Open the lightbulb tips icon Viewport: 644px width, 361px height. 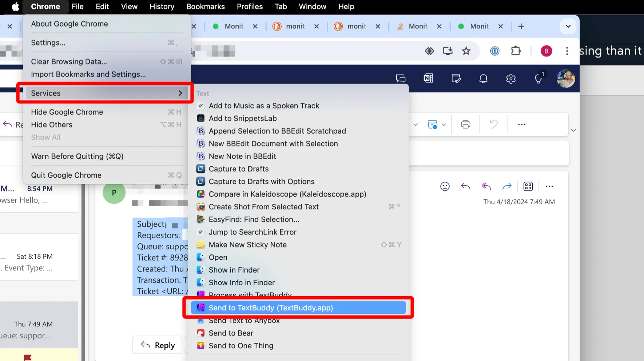(x=538, y=79)
